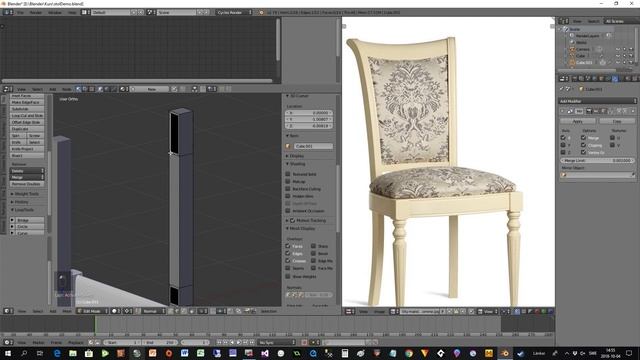This screenshot has height=360, width=640.
Task: Expand the Display panel
Action: 295,156
